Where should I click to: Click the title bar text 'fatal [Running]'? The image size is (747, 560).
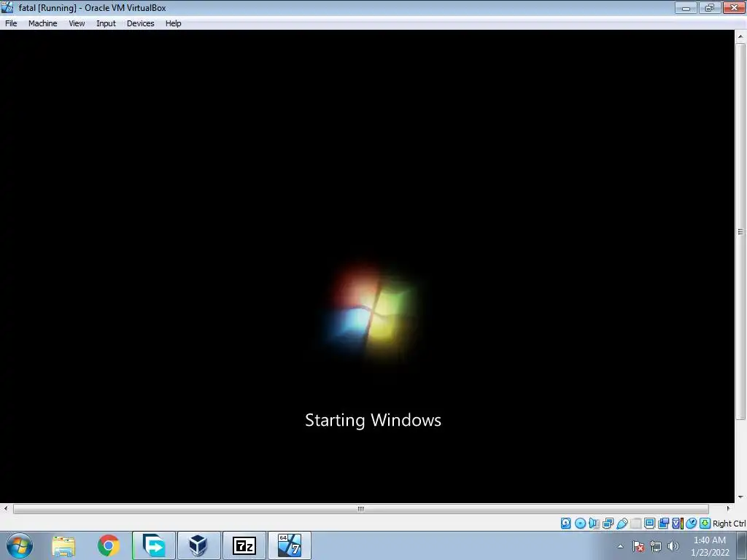point(47,8)
